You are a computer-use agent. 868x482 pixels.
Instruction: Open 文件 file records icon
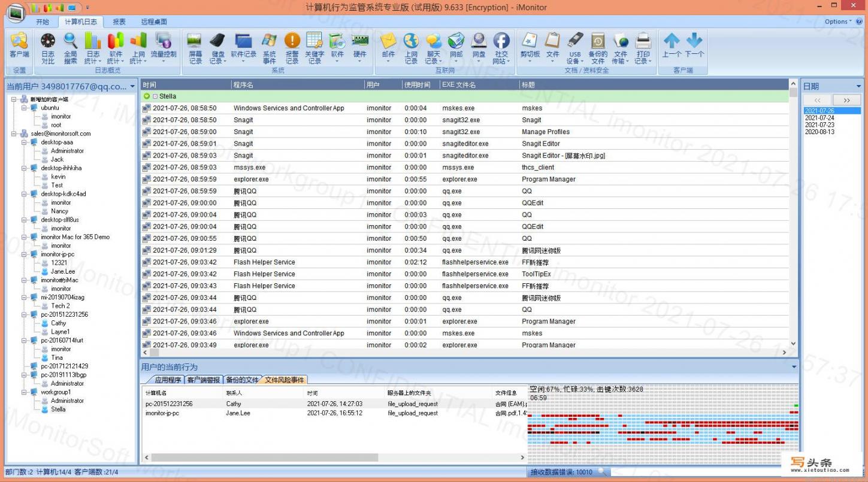pos(552,47)
